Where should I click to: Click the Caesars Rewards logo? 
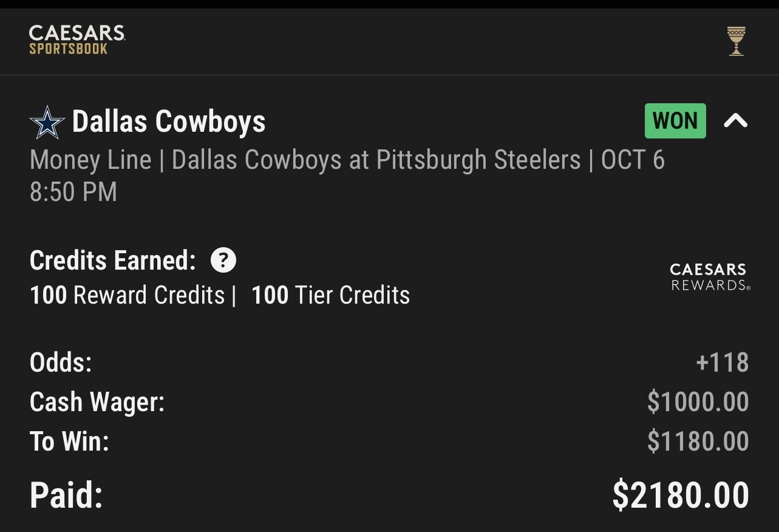(710, 277)
